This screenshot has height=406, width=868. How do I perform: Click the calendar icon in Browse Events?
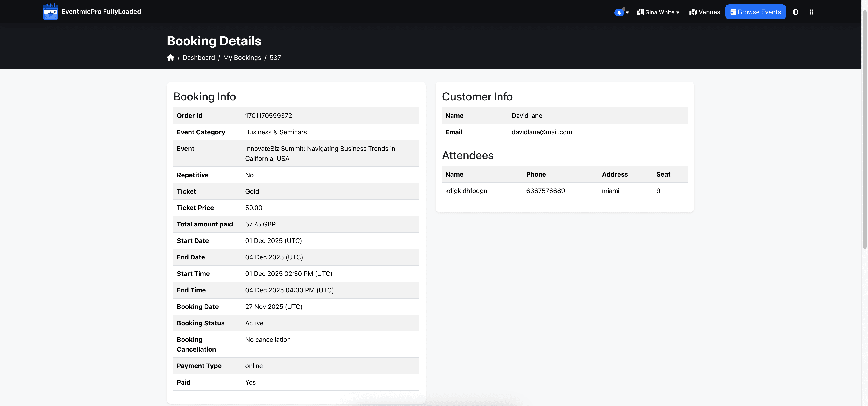point(733,12)
